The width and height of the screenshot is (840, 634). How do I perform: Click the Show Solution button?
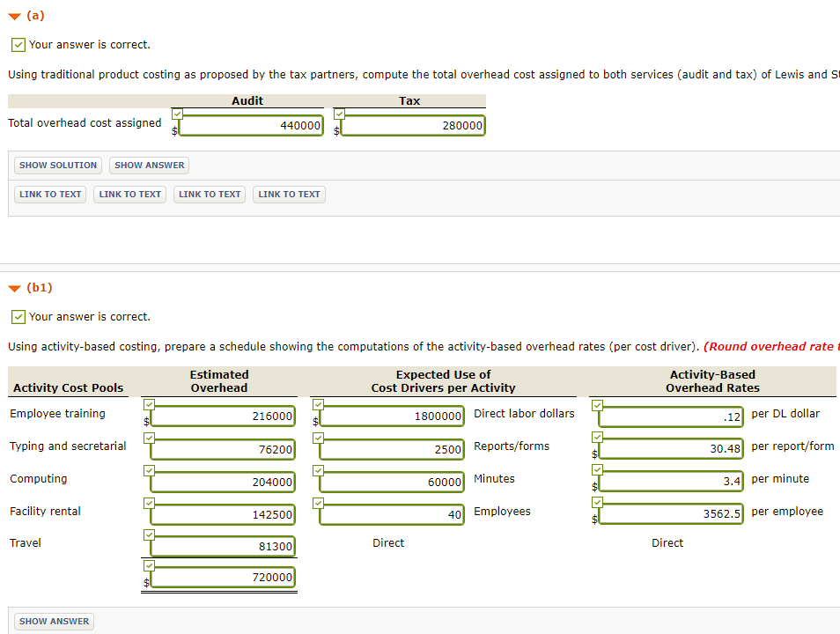pyautogui.click(x=58, y=166)
